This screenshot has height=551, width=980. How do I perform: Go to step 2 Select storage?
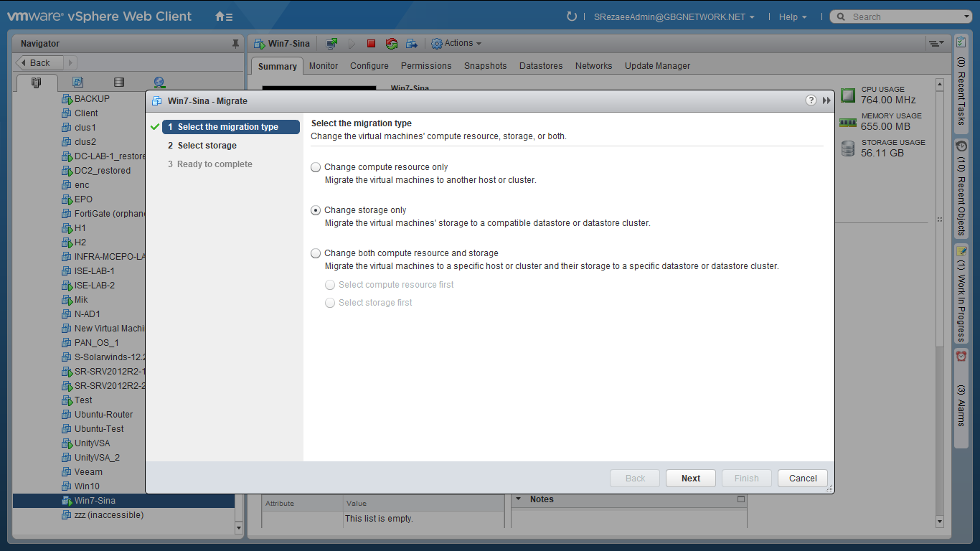click(202, 146)
